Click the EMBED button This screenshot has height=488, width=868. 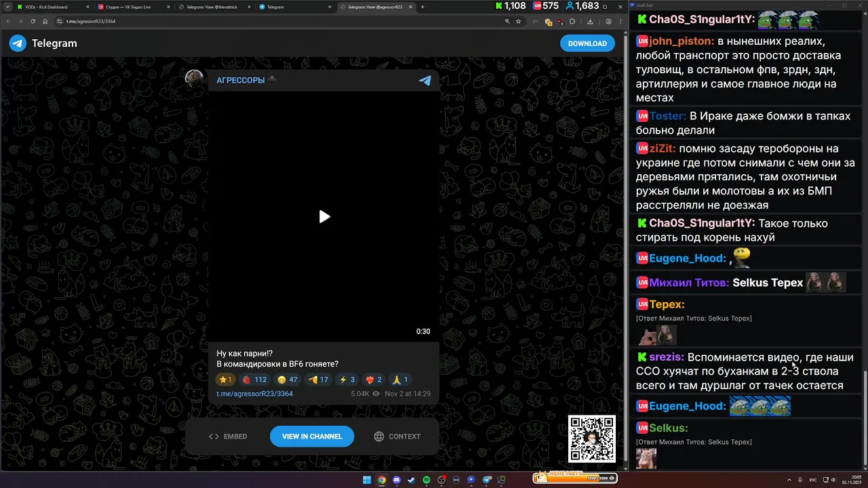pyautogui.click(x=228, y=436)
